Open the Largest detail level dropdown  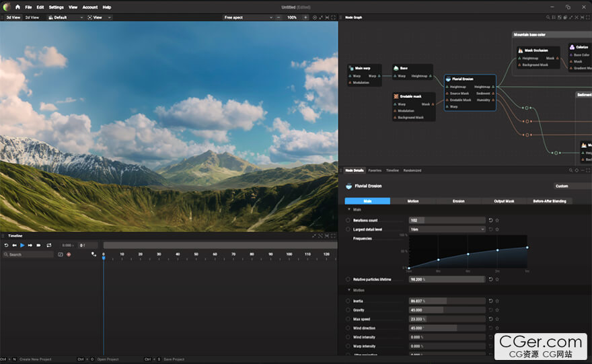[x=447, y=229]
